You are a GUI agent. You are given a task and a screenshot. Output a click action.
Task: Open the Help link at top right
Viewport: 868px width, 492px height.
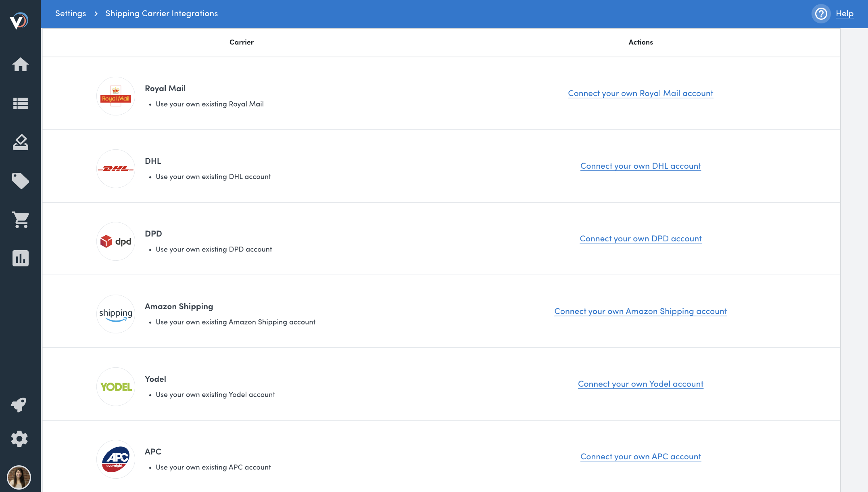click(844, 13)
